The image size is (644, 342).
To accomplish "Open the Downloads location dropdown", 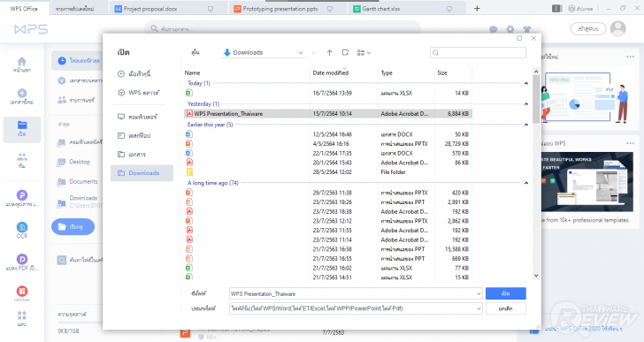I will tap(263, 52).
